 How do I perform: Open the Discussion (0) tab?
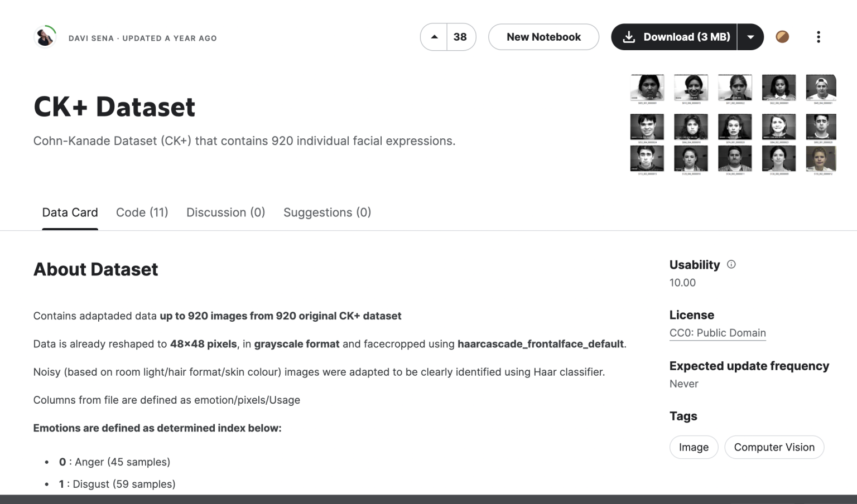tap(225, 212)
